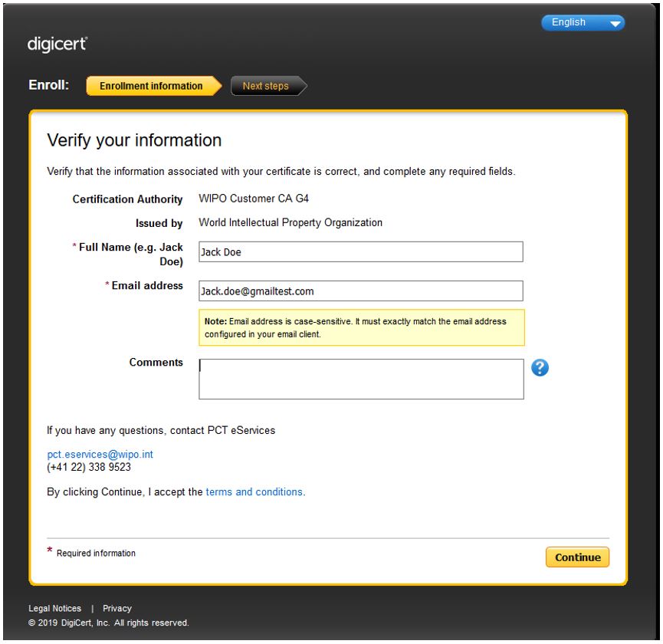Place cursor in the Comments text box
Screen dimensions: 663x644
(x=360, y=379)
